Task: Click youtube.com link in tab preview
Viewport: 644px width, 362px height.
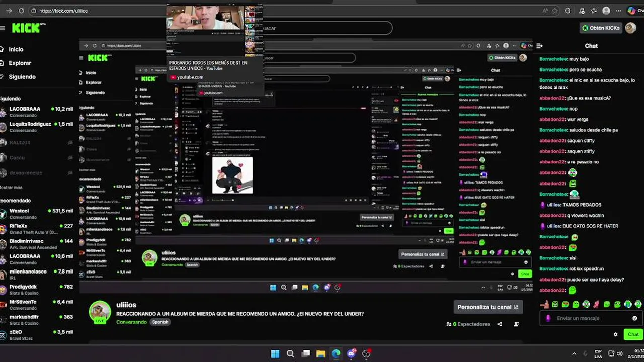Action: [190, 77]
